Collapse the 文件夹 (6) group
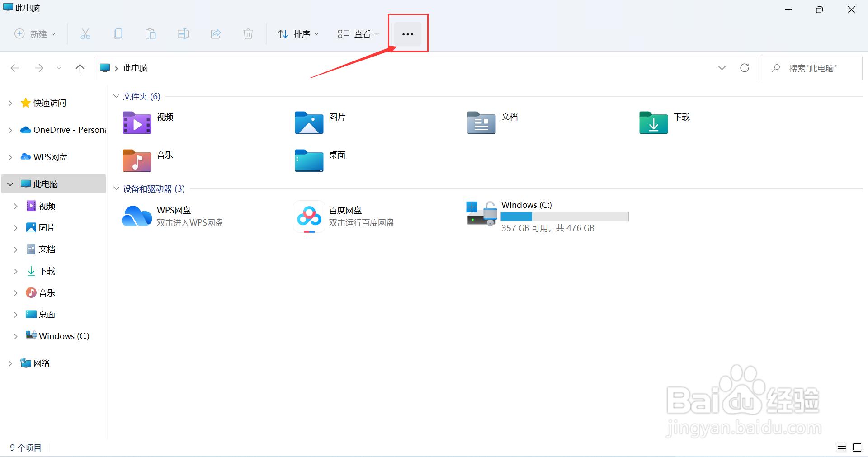Image resolution: width=868 pixels, height=457 pixels. tap(116, 96)
